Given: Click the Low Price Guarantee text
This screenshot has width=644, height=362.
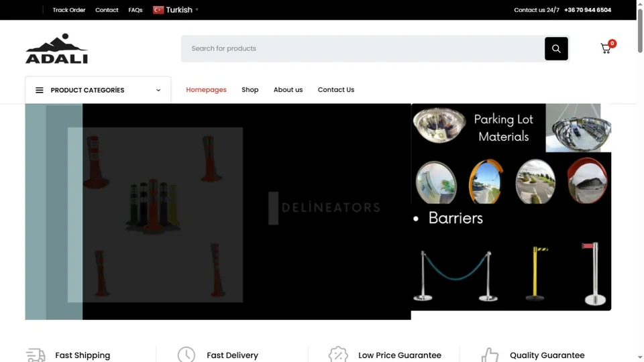Looking at the screenshot, I should (400, 355).
